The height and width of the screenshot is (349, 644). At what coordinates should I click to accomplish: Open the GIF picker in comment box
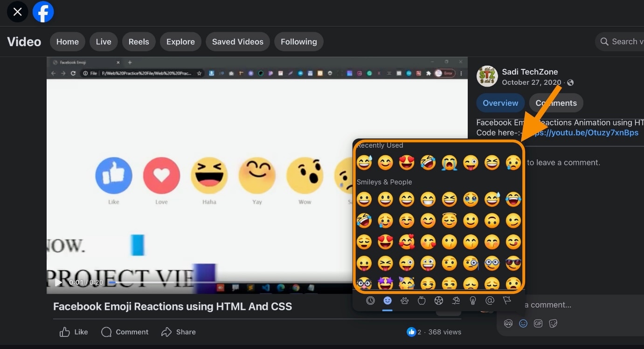[538, 323]
